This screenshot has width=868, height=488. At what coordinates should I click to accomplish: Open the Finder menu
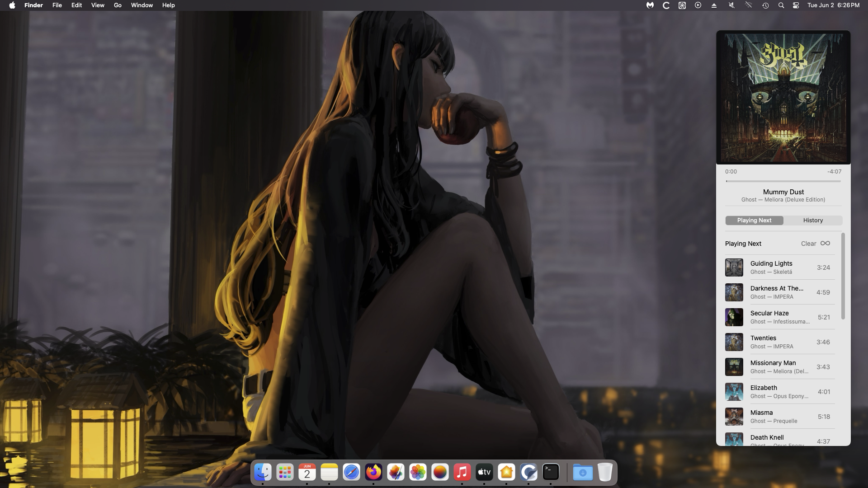33,5
